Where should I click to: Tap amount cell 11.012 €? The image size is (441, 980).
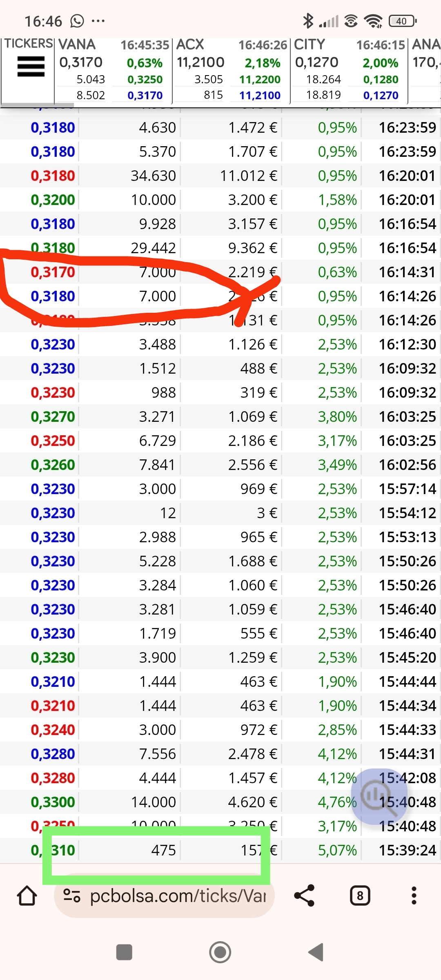point(249,176)
